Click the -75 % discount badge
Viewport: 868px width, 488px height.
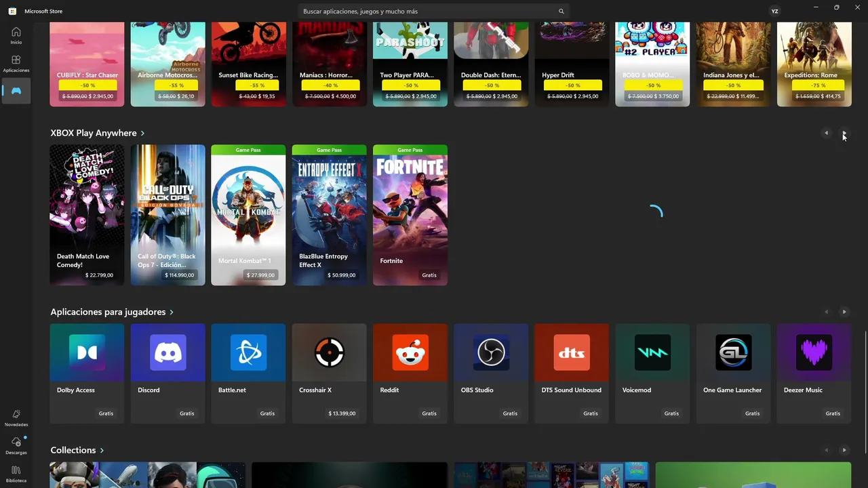818,85
